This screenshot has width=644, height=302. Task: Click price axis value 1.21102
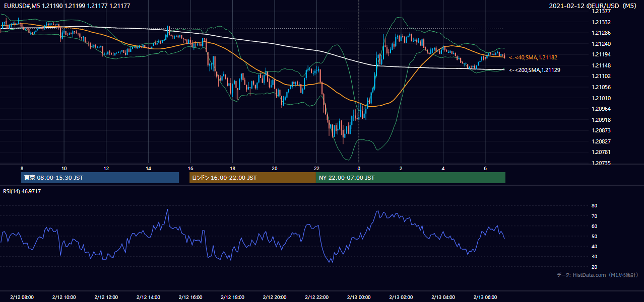(601, 76)
